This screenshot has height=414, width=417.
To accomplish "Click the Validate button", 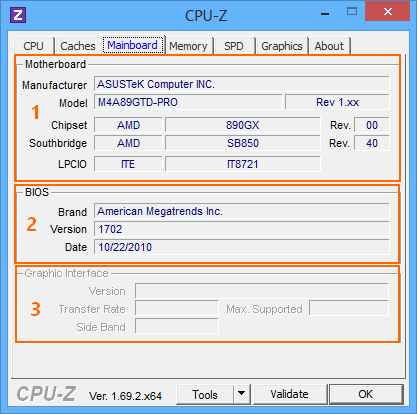I will [290, 394].
